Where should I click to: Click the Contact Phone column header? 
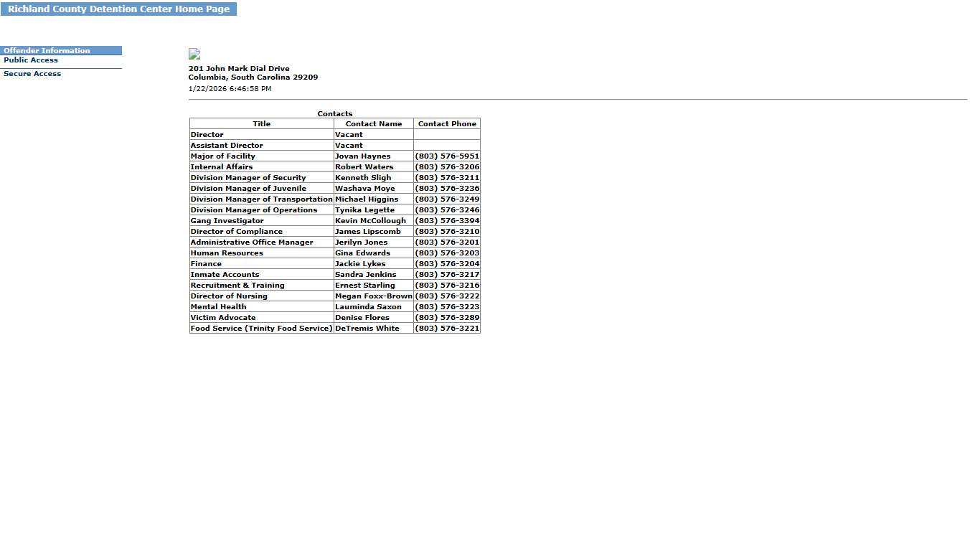(x=447, y=124)
